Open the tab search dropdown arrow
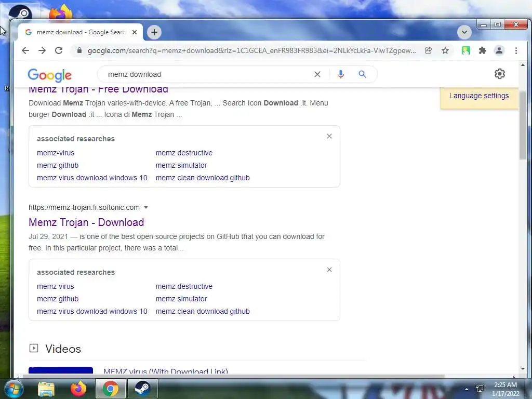Image resolution: width=532 pixels, height=399 pixels. (464, 32)
